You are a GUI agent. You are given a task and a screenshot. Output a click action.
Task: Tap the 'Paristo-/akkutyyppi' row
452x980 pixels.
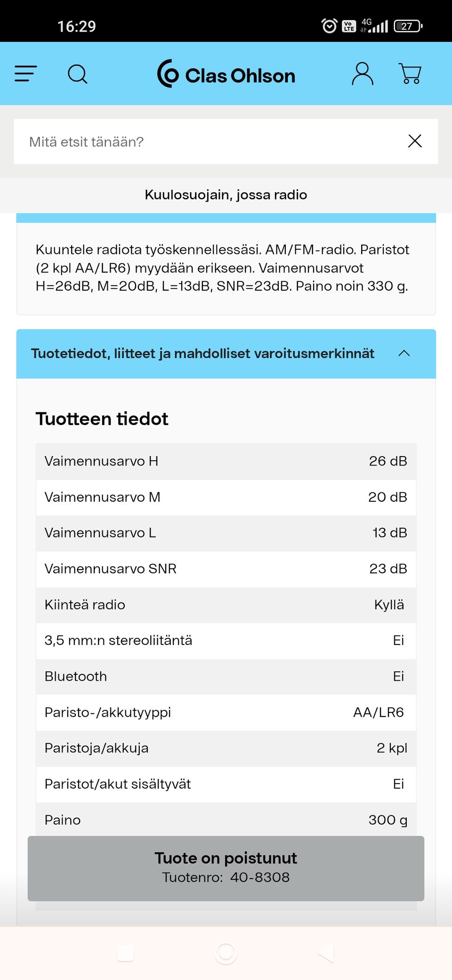pos(226,712)
